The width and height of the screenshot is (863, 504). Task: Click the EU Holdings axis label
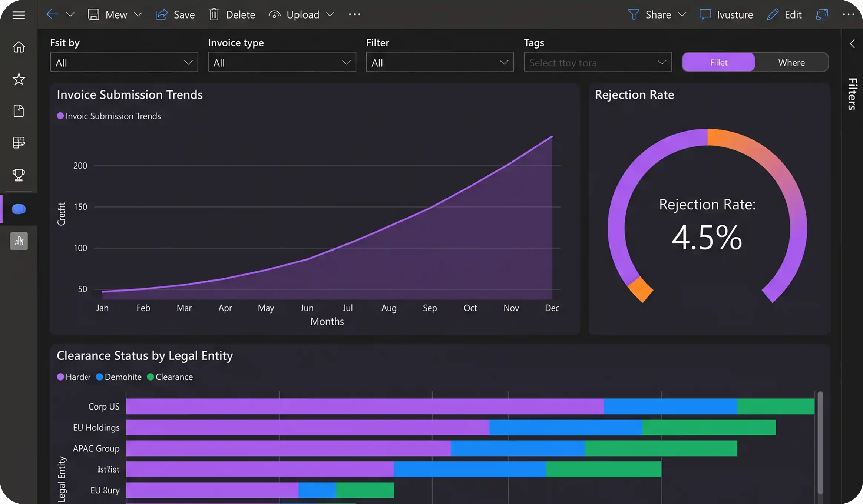[x=96, y=427]
